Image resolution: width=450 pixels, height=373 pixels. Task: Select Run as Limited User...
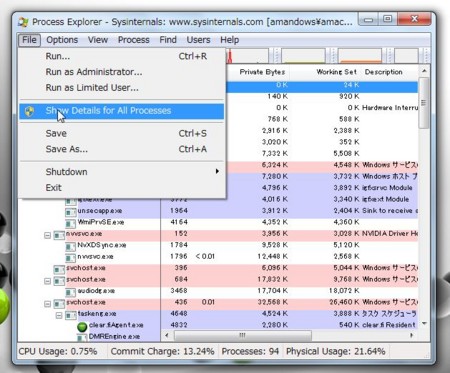122,88
